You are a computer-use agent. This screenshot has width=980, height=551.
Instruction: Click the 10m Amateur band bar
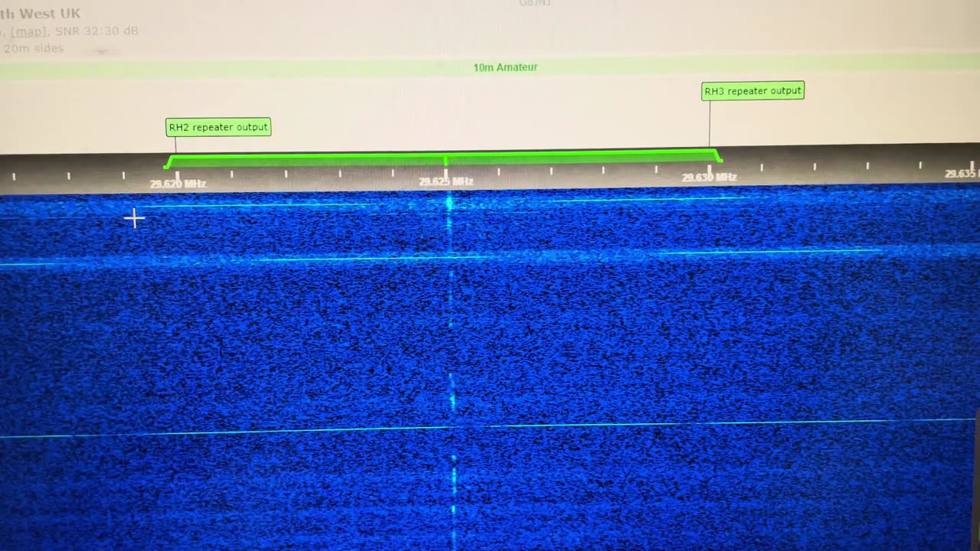tap(490, 67)
